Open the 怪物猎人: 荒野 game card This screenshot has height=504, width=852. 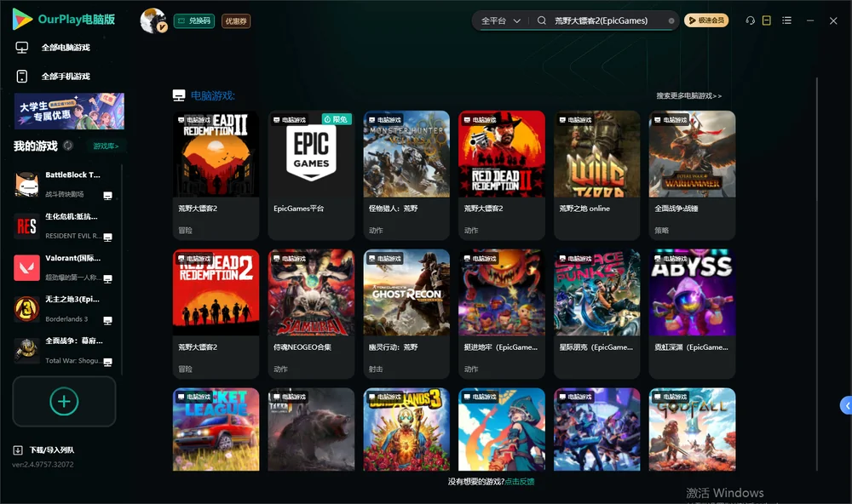(x=406, y=175)
